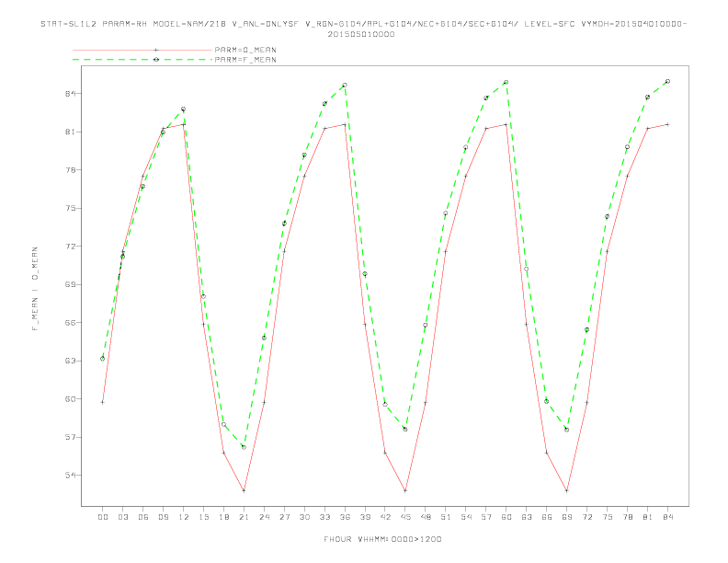Click the y-axis tick label 57
728x563 pixels.
click(70, 437)
